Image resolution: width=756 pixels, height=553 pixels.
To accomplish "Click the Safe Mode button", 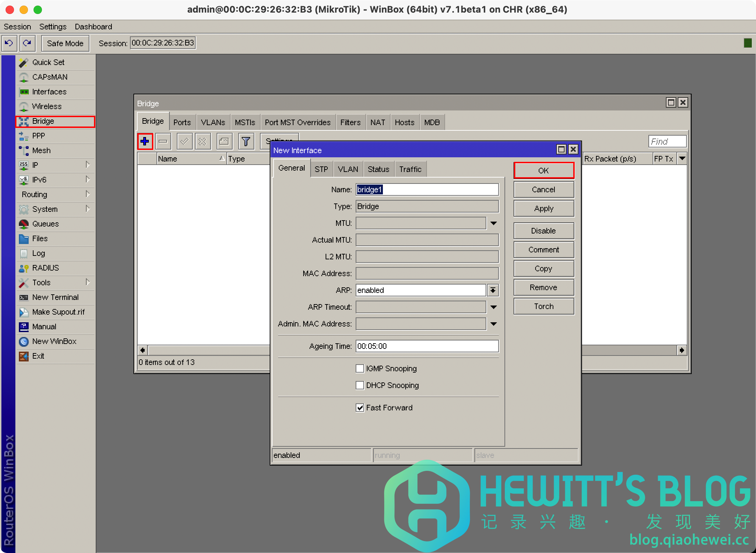I will [65, 43].
